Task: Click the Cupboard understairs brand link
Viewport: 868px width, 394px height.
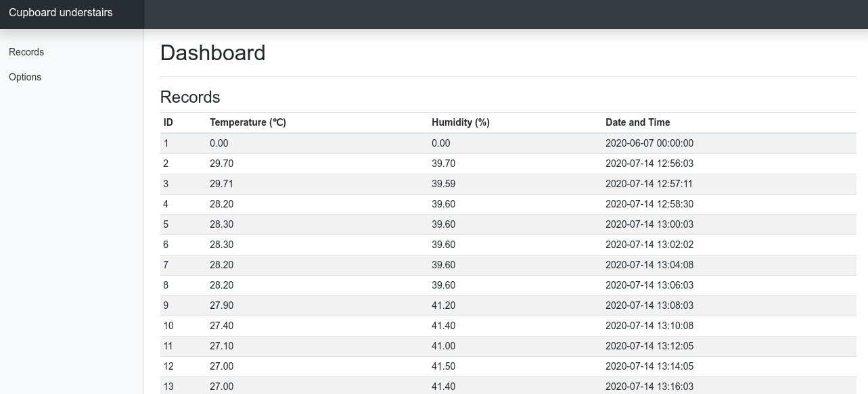Action: (61, 13)
